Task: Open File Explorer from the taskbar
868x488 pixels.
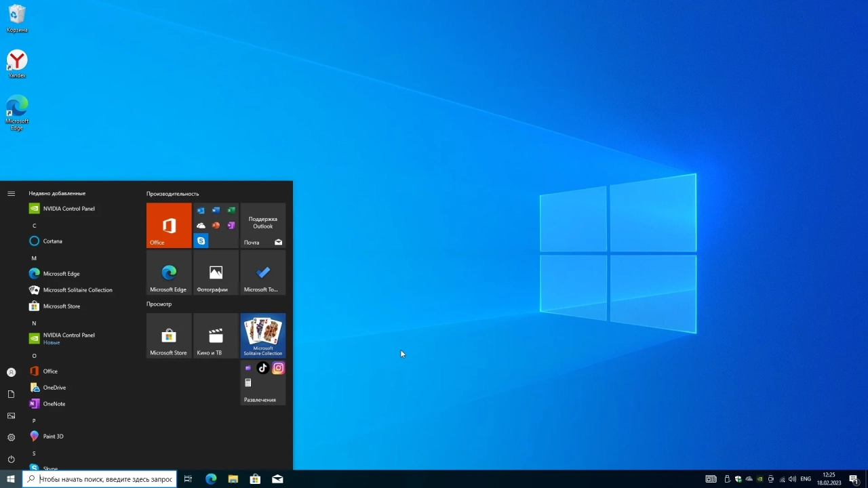Action: 233,479
